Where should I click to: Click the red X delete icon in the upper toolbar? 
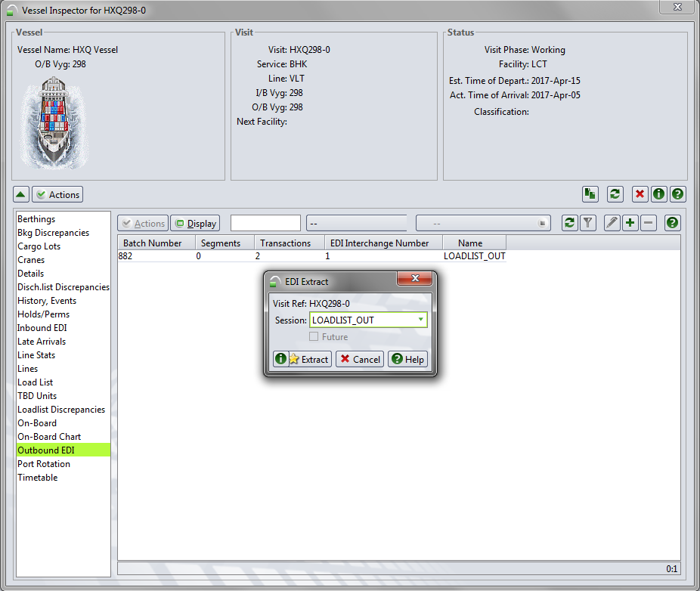click(640, 194)
